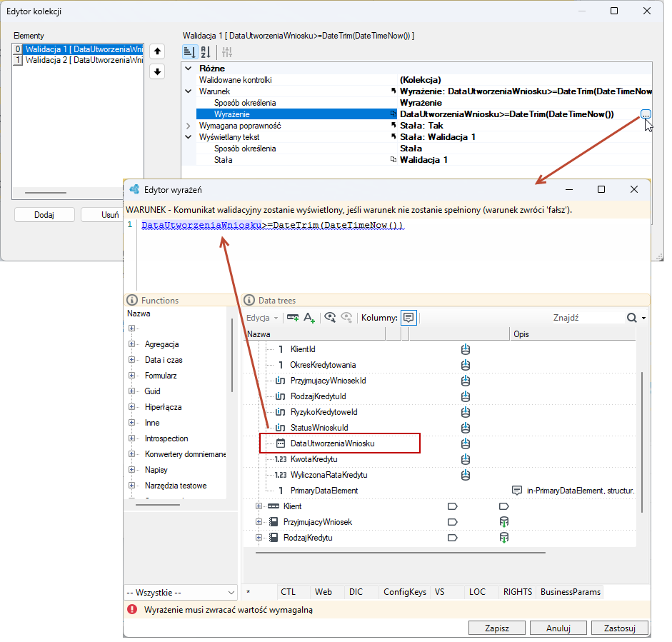Click the reference icon of StatusWnioskuId
The width and height of the screenshot is (672, 642).
click(280, 428)
